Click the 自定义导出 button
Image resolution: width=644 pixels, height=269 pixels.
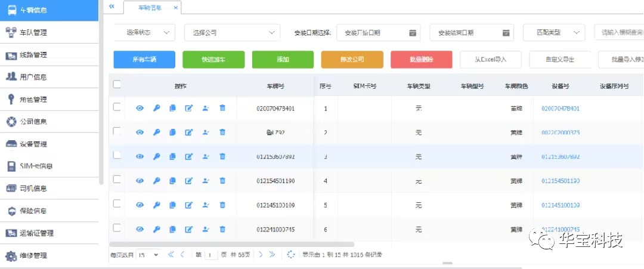click(560, 60)
